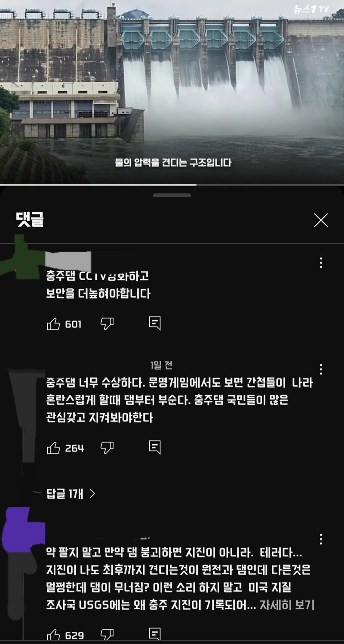Tap the dam video player
The width and height of the screenshot is (344, 644).
172,92
